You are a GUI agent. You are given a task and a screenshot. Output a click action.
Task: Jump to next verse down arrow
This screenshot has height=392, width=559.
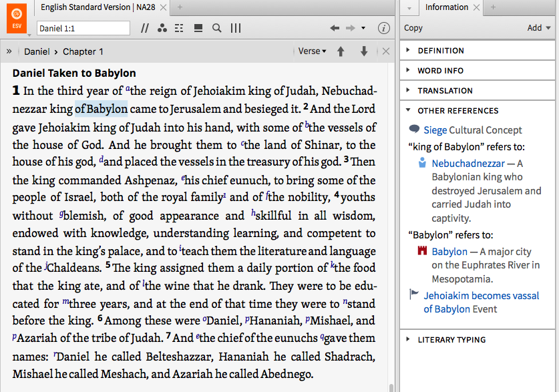(363, 51)
